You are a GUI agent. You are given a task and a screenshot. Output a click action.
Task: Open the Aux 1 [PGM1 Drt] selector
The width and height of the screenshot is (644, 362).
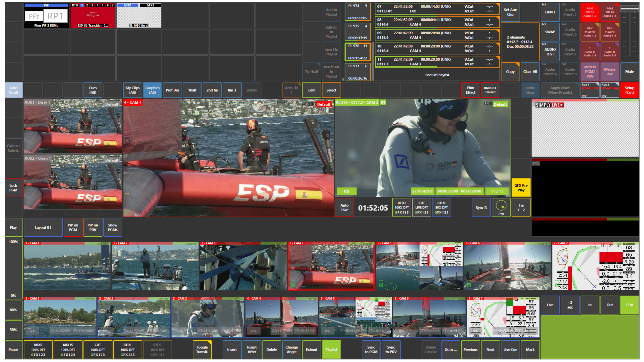point(590,90)
